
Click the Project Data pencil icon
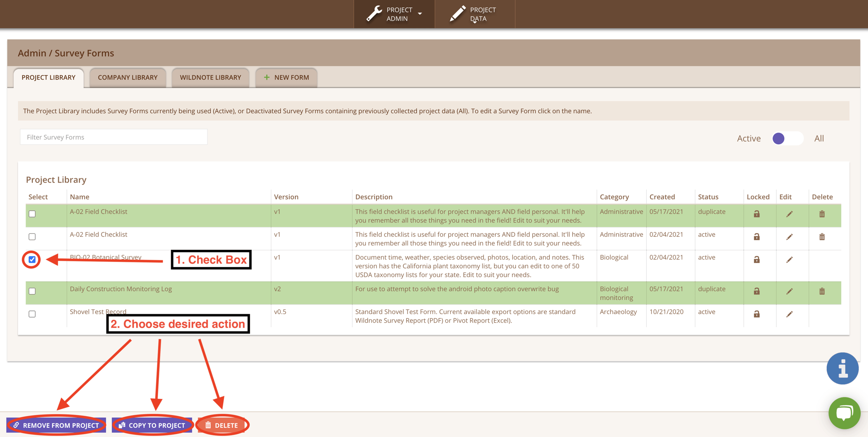(x=458, y=13)
